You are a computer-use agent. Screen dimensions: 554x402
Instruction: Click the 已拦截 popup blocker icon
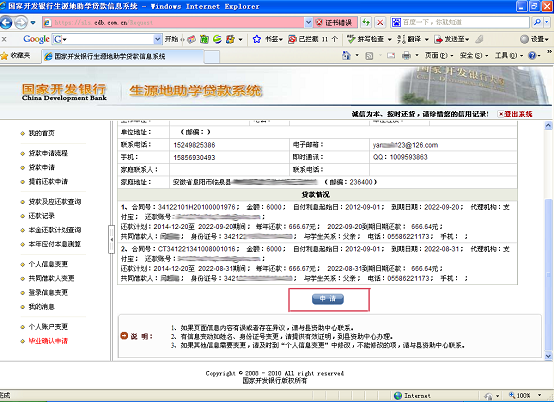pyautogui.click(x=292, y=39)
